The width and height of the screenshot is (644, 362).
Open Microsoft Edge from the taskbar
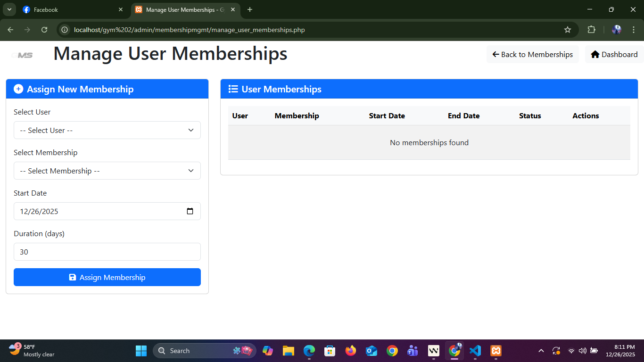[309, 351]
